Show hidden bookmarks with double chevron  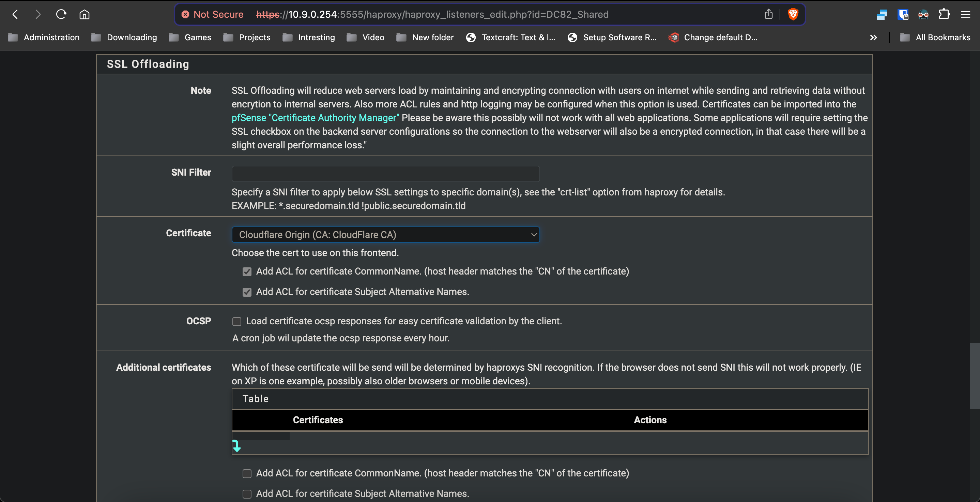pos(873,37)
